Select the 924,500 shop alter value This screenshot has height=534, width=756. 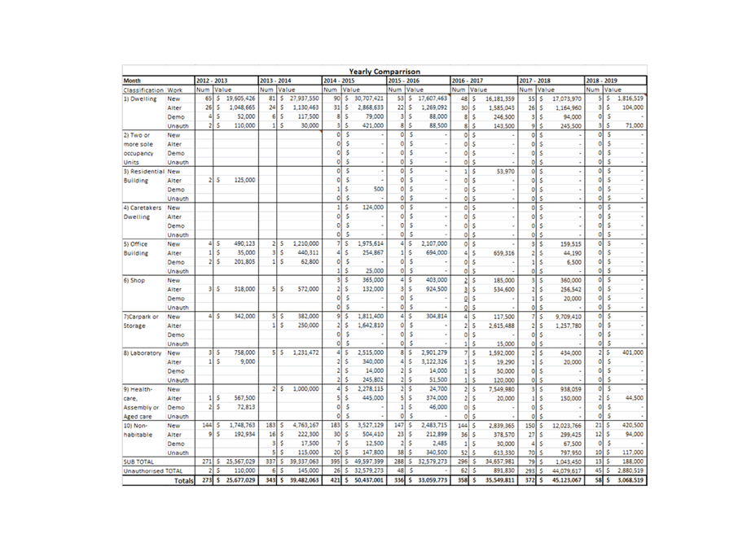437,289
